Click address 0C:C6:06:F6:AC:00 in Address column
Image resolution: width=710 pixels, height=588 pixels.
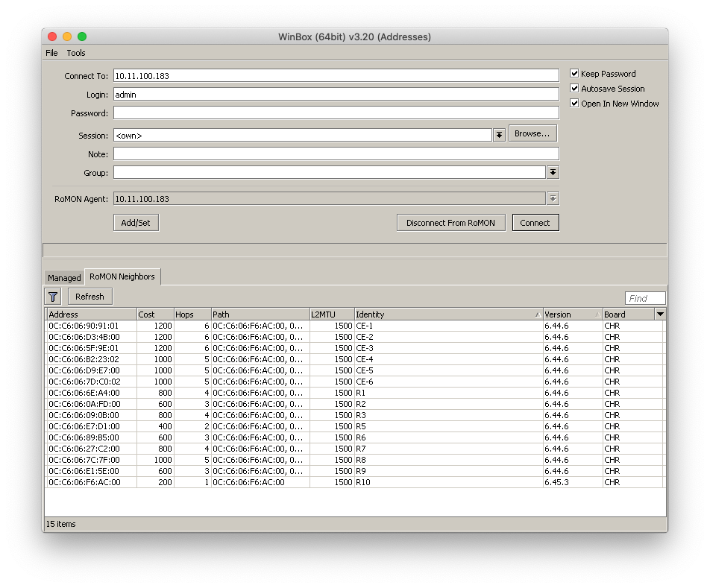tap(85, 482)
